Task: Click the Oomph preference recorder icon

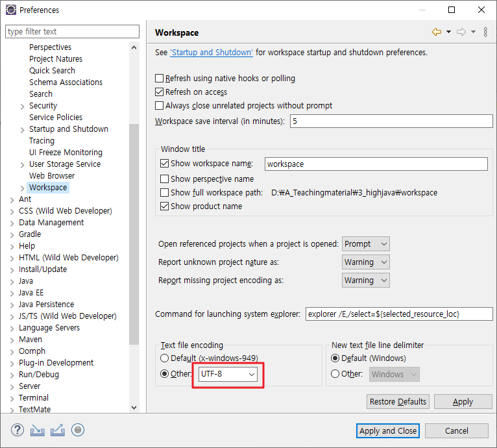Action: point(78,430)
